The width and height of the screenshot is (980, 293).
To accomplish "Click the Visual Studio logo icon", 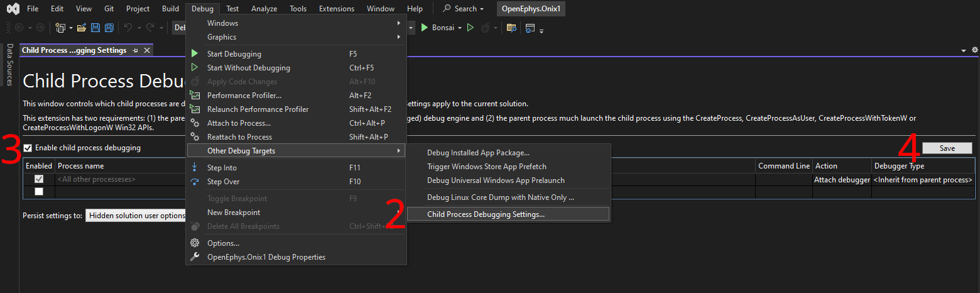I will pos(13,9).
